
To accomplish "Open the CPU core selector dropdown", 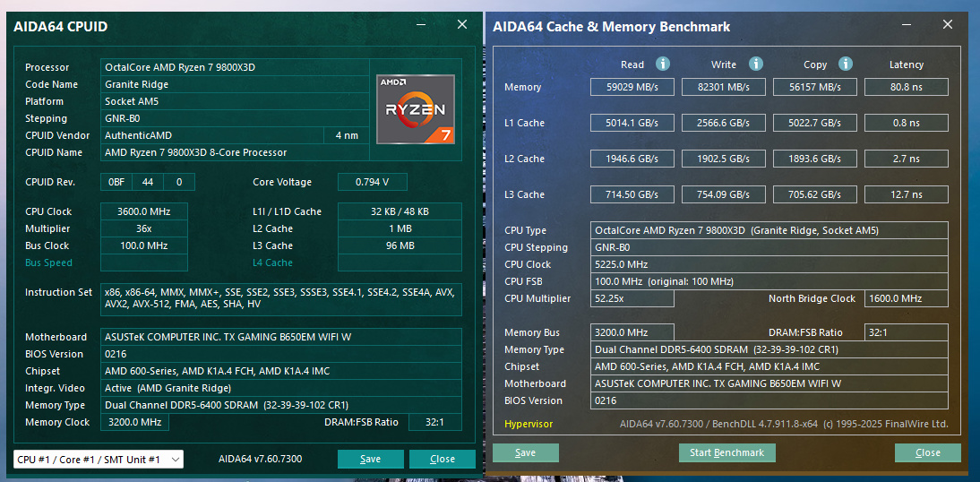I will (x=99, y=460).
